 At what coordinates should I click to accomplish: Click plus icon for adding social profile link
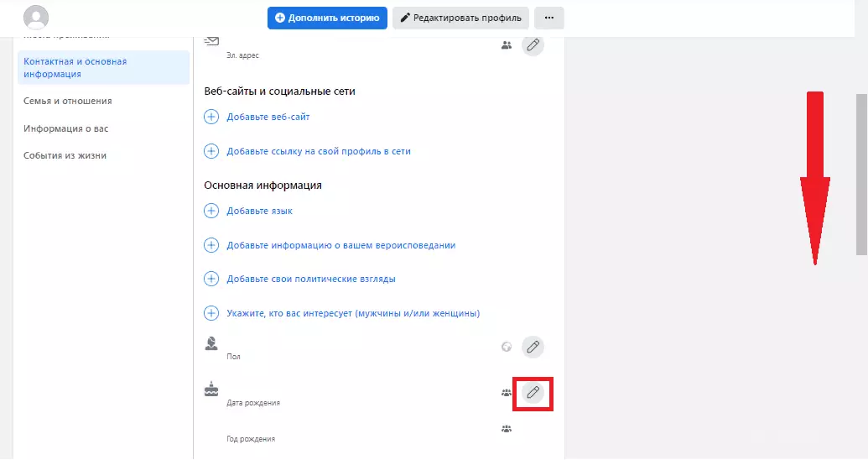[211, 151]
